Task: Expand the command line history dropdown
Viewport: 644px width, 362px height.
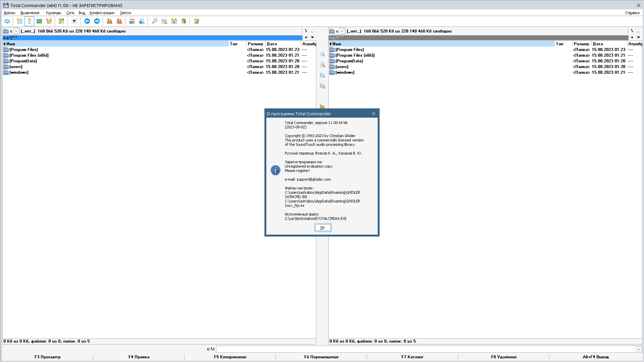Action: 639,349
